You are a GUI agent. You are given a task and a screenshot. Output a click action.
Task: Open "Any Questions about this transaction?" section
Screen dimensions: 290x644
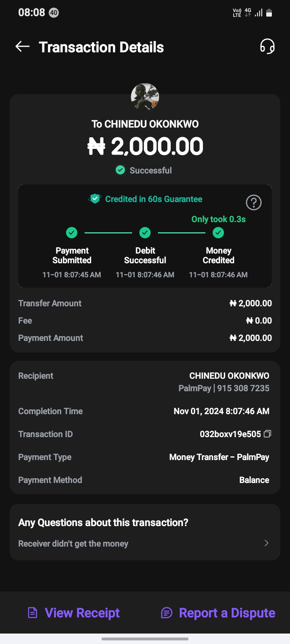(103, 522)
